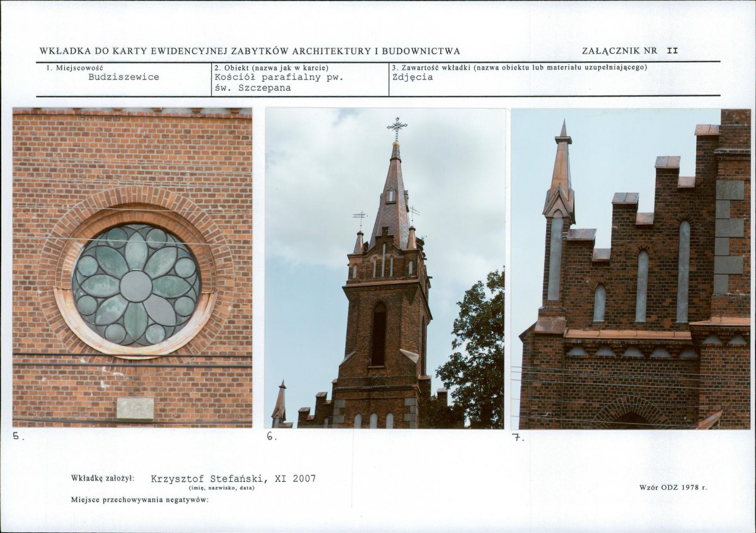Click the text 'św. Szczepana'

(253, 88)
